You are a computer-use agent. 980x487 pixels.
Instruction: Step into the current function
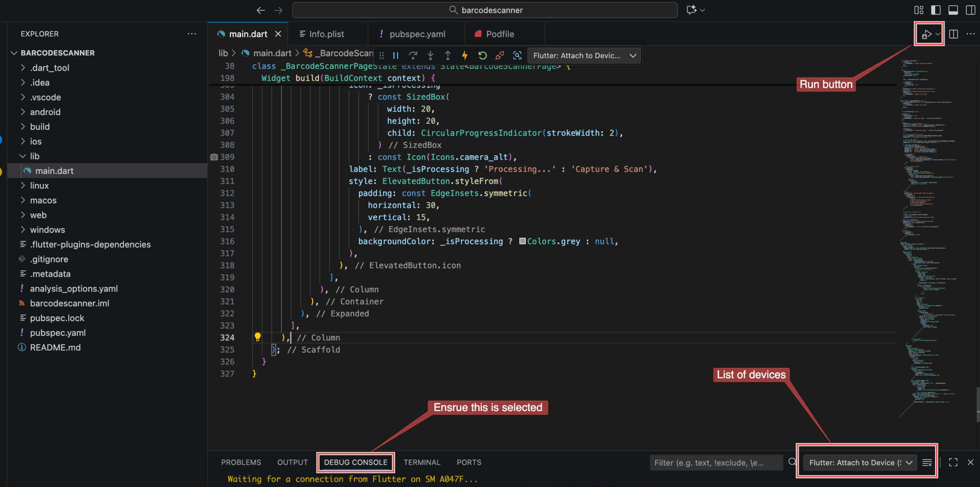[430, 56]
